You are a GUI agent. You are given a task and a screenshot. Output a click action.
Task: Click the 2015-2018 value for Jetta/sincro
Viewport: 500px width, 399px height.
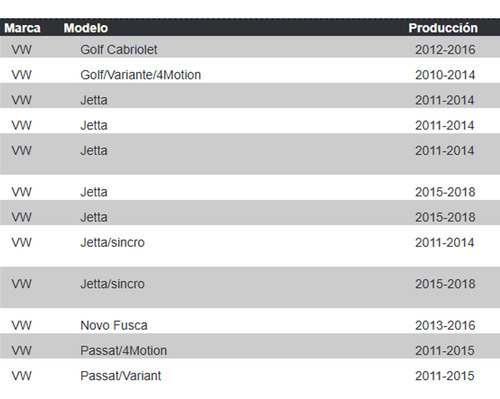click(445, 284)
